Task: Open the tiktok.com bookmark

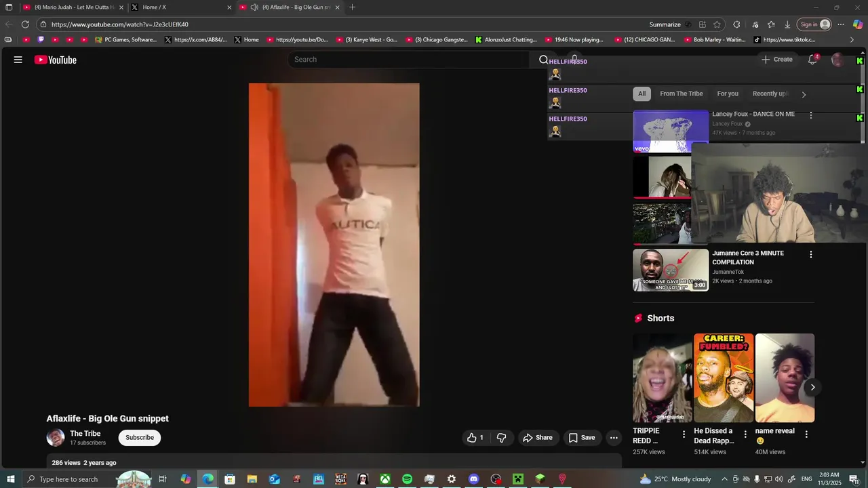Action: (785, 40)
